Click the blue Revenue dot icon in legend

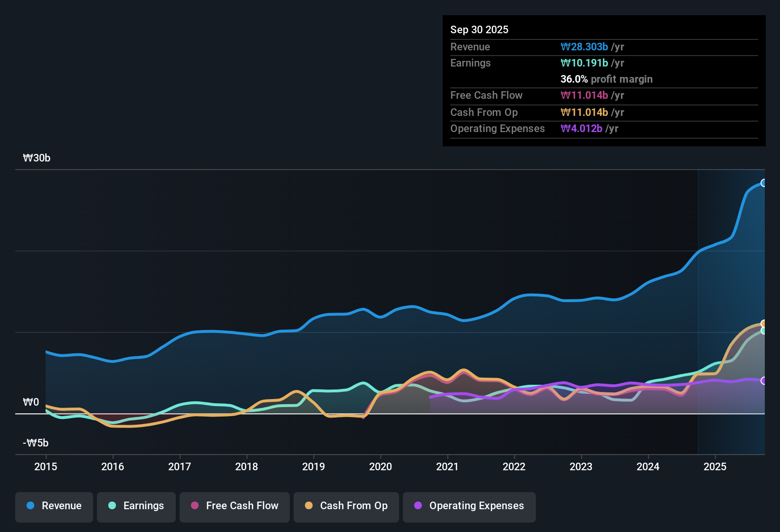coord(30,506)
